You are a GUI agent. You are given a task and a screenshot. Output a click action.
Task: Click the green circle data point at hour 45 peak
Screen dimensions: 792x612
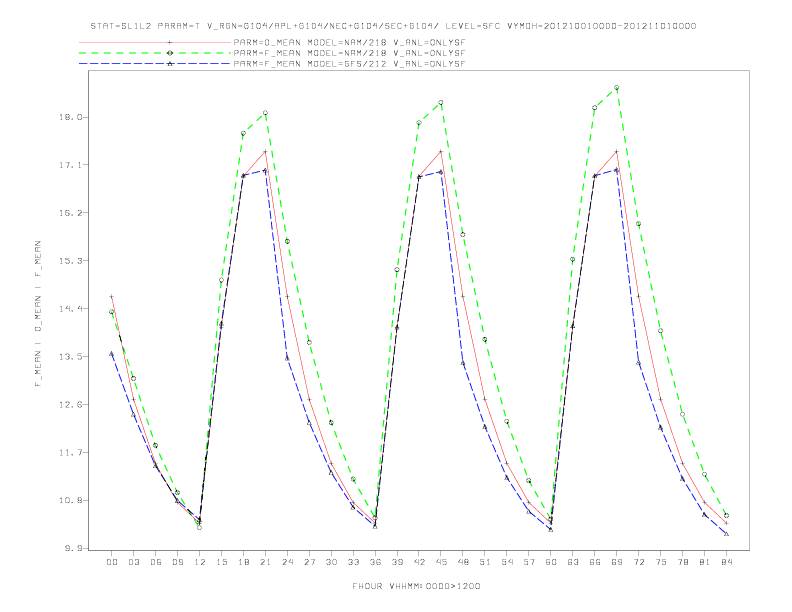coord(441,103)
